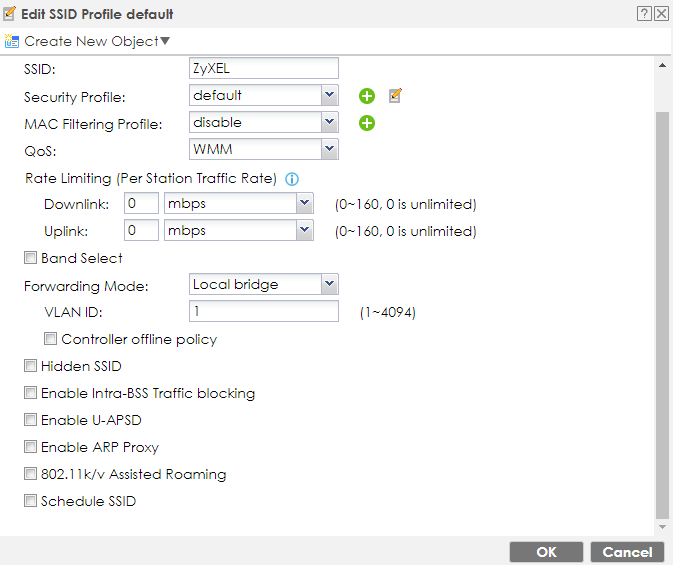This screenshot has width=673, height=565.
Task: Show Rate Limiting info tooltip icon
Action: point(293,180)
